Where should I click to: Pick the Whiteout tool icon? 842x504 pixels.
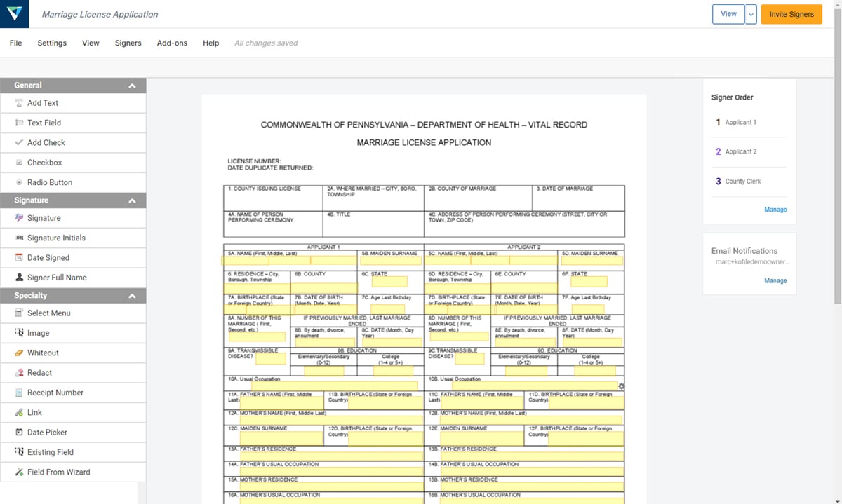click(x=19, y=353)
